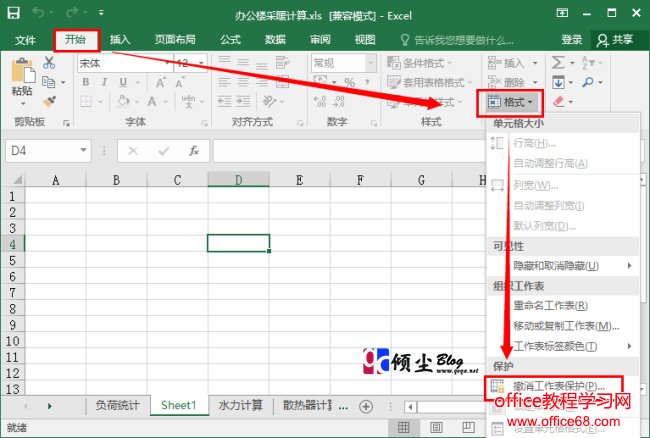Open the Name Box dropdown arrow
The height and width of the screenshot is (438, 650).
[83, 150]
